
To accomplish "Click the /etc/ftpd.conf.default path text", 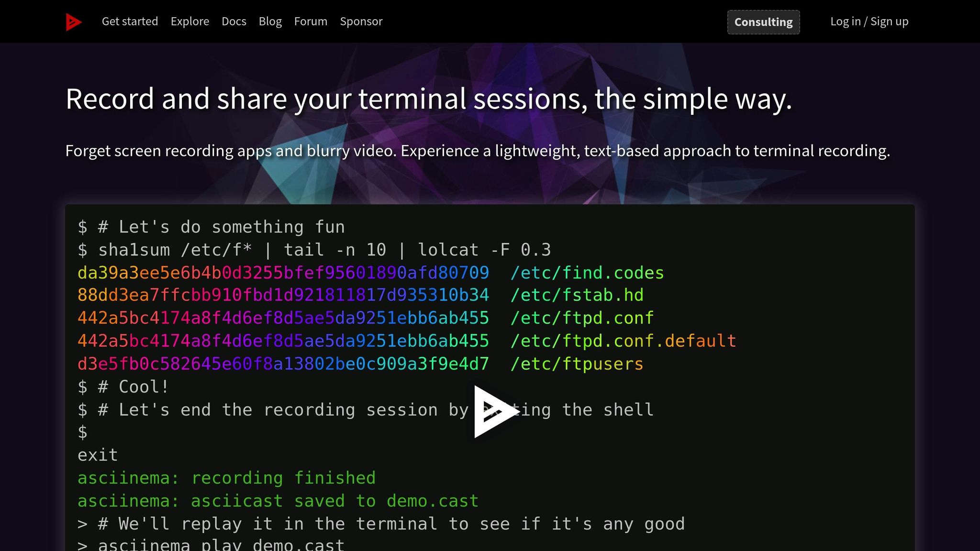I will 623,341.
